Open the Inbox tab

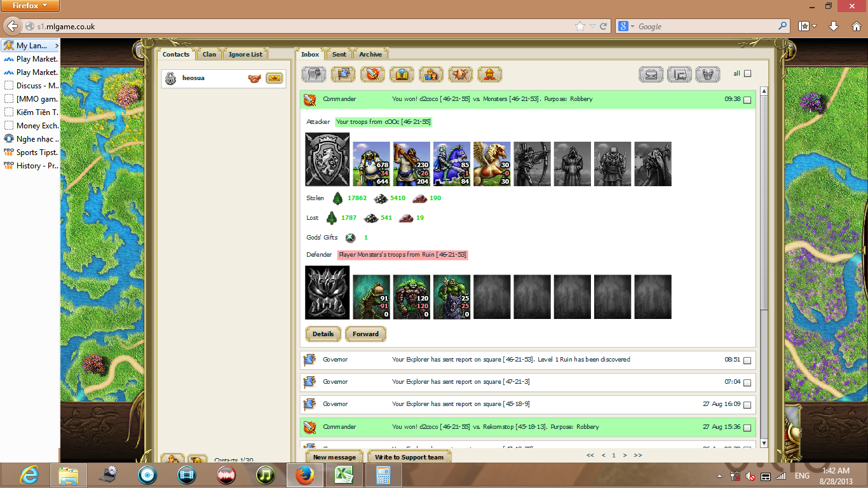click(310, 54)
